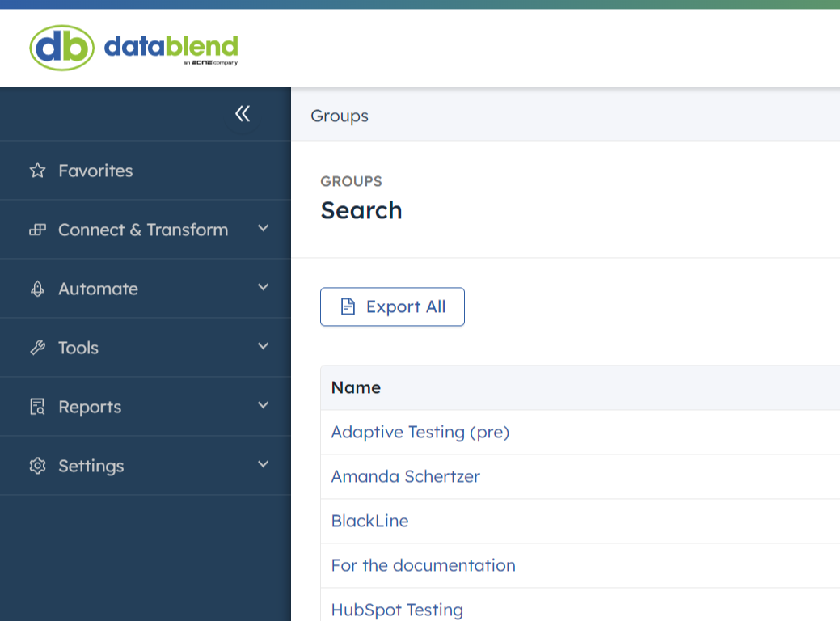Open Connect & Transform menu item
This screenshot has width=840, height=621.
tap(146, 230)
